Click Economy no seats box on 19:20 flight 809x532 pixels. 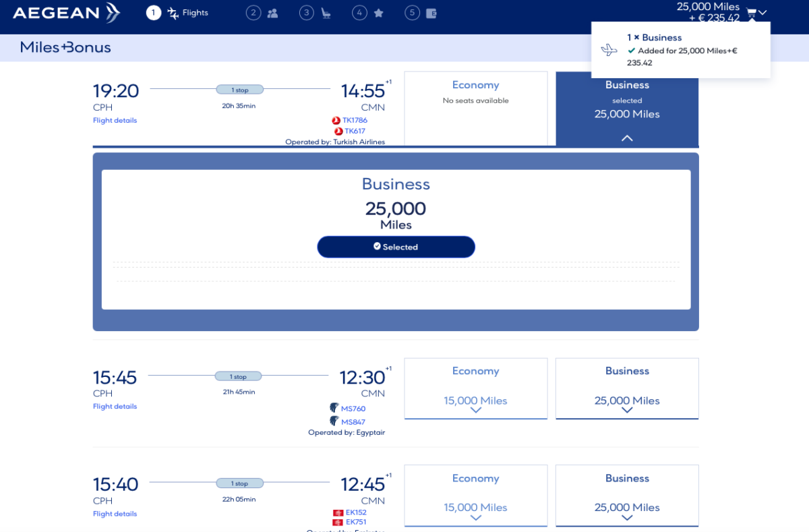476,109
